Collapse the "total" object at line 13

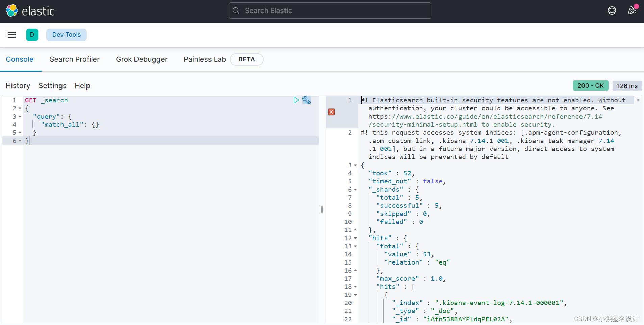point(355,246)
